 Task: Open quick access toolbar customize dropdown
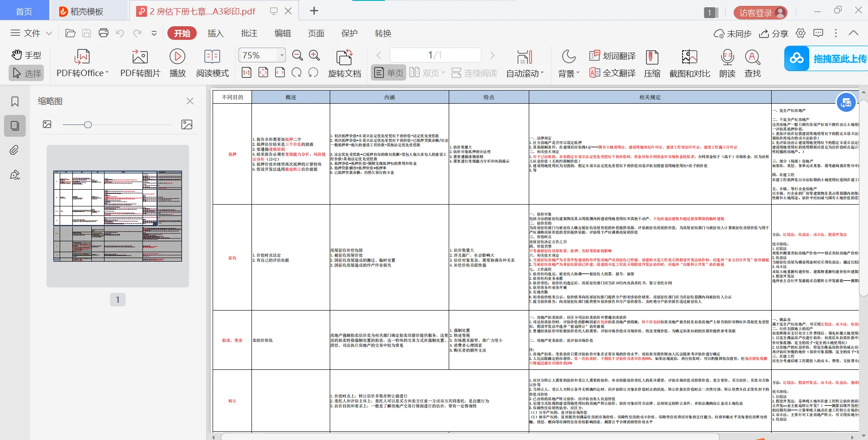pyautogui.click(x=154, y=33)
